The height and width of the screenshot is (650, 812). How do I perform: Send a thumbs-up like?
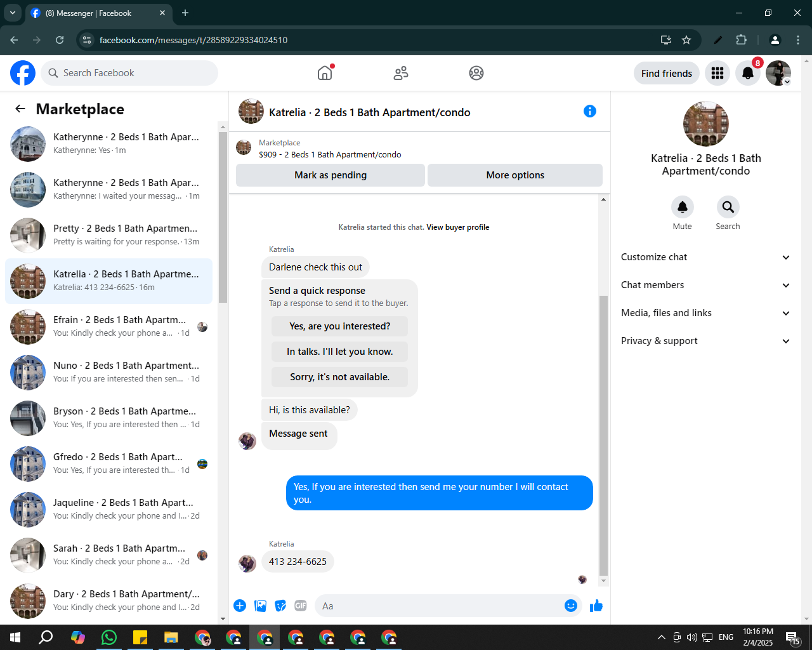point(596,606)
